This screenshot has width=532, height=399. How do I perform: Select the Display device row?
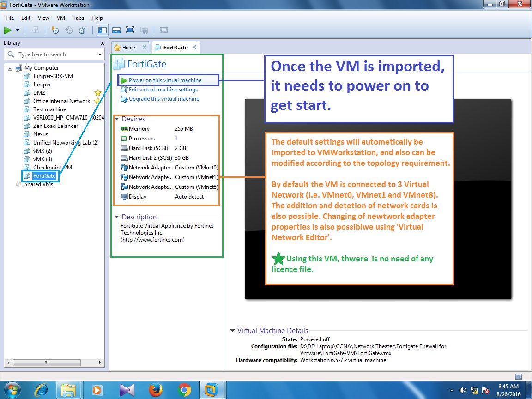169,197
